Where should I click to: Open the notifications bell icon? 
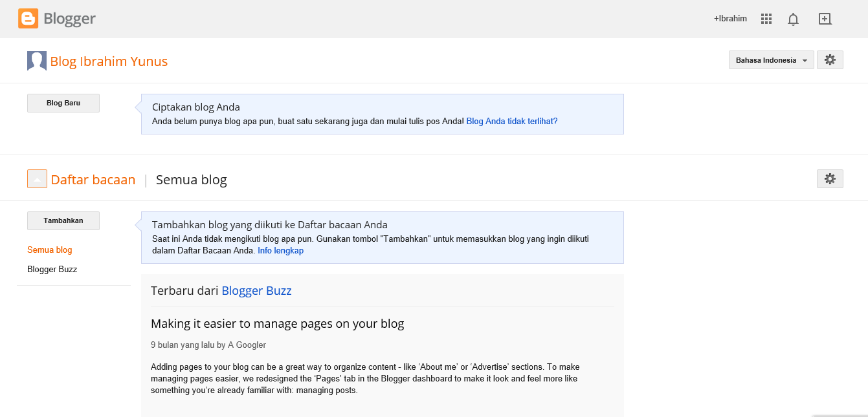coord(793,19)
